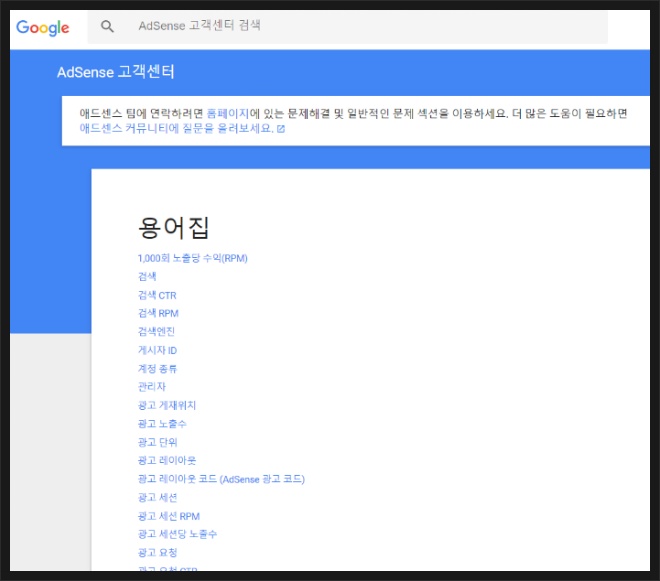Open the 검색 RPM glossary entry
660x581 pixels.
click(158, 313)
